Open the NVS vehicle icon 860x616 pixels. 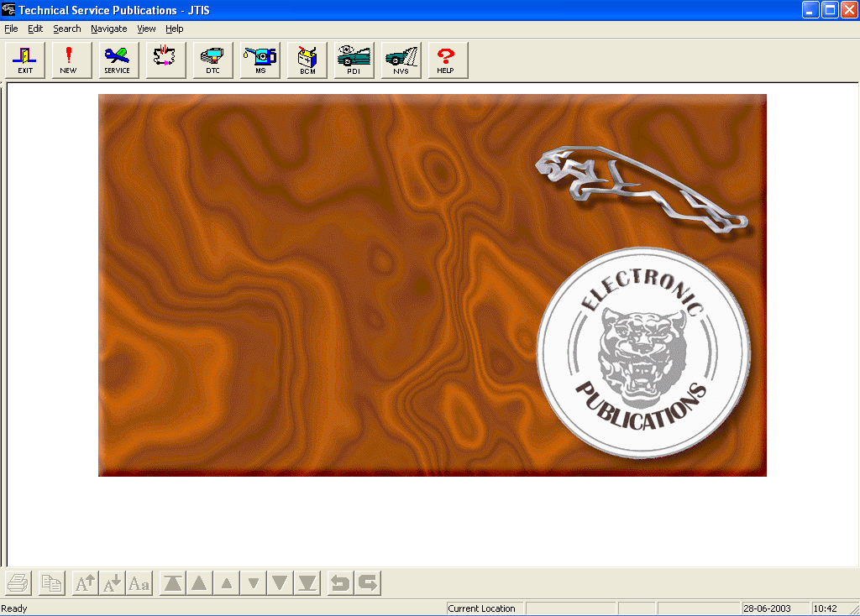click(401, 60)
